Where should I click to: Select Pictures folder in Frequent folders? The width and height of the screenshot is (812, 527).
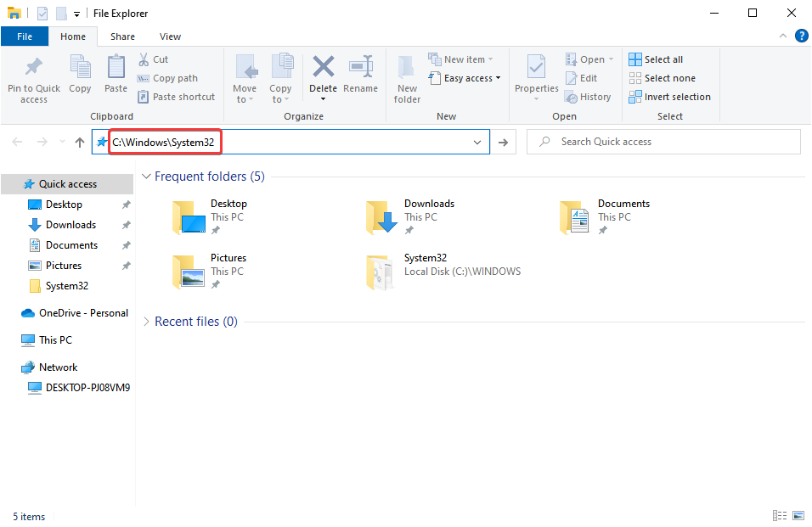click(210, 272)
